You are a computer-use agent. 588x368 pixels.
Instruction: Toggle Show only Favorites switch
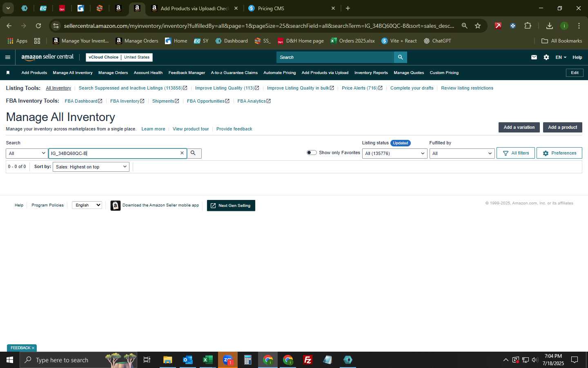[312, 153]
